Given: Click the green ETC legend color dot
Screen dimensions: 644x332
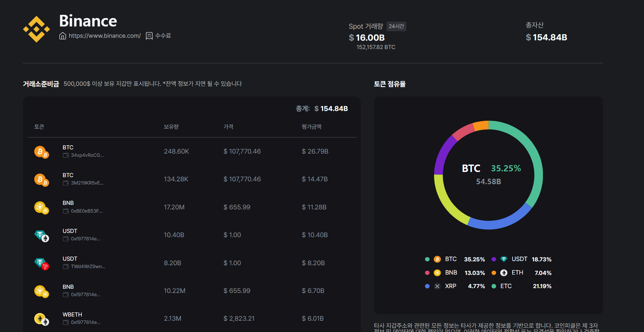Looking at the screenshot, I should pyautogui.click(x=494, y=286).
